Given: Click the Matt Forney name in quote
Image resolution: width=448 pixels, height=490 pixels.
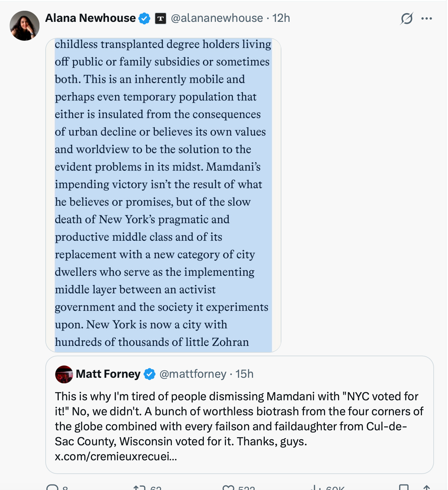Looking at the screenshot, I should point(108,374).
